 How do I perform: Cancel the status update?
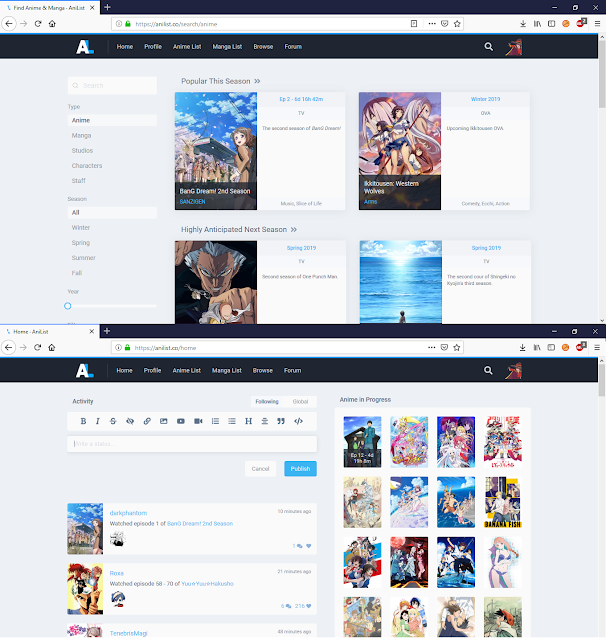[x=260, y=469]
